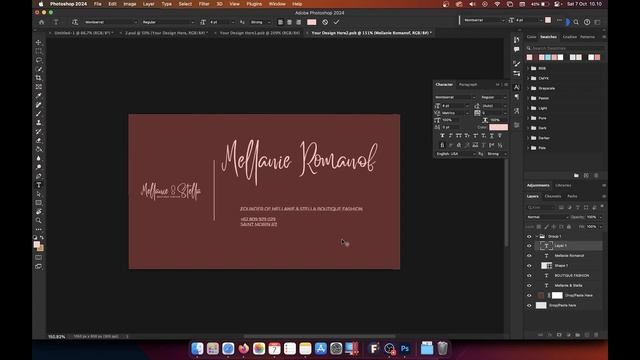Hide the Mellanie Romanof layer

[x=529, y=256]
